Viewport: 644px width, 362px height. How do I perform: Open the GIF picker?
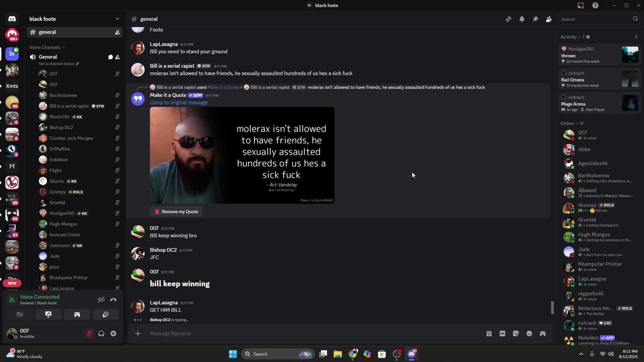tap(502, 333)
